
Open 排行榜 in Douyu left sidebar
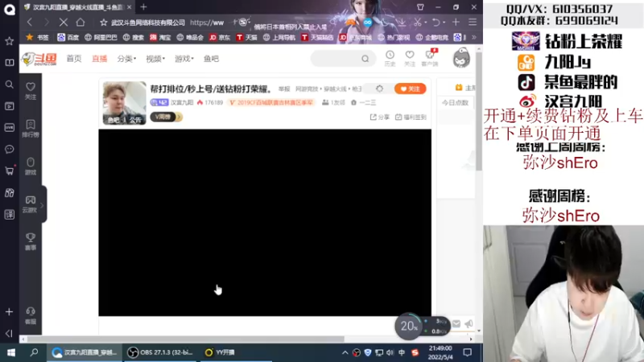pos(31,129)
